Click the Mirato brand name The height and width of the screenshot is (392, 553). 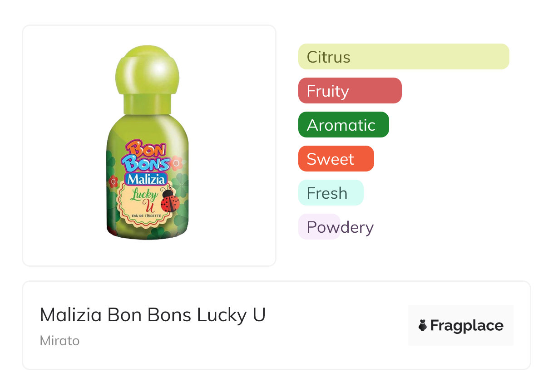59,341
